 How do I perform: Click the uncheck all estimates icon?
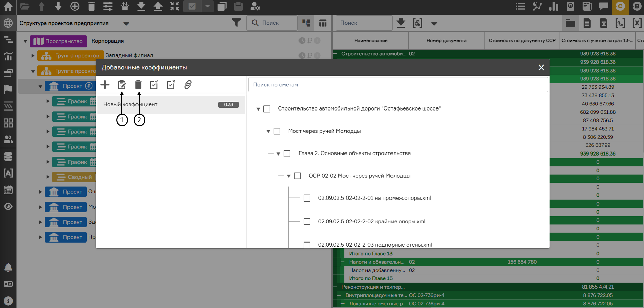click(x=171, y=85)
